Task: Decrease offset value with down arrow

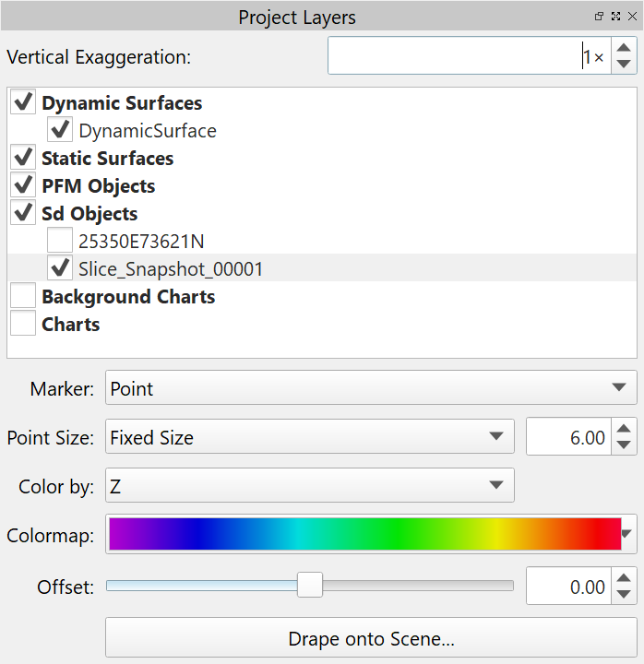Action: click(x=625, y=595)
